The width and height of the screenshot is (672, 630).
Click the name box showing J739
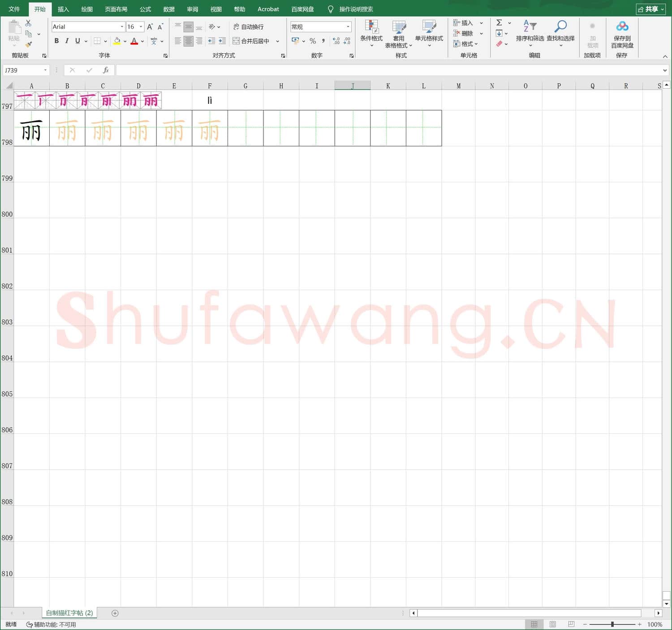point(26,70)
